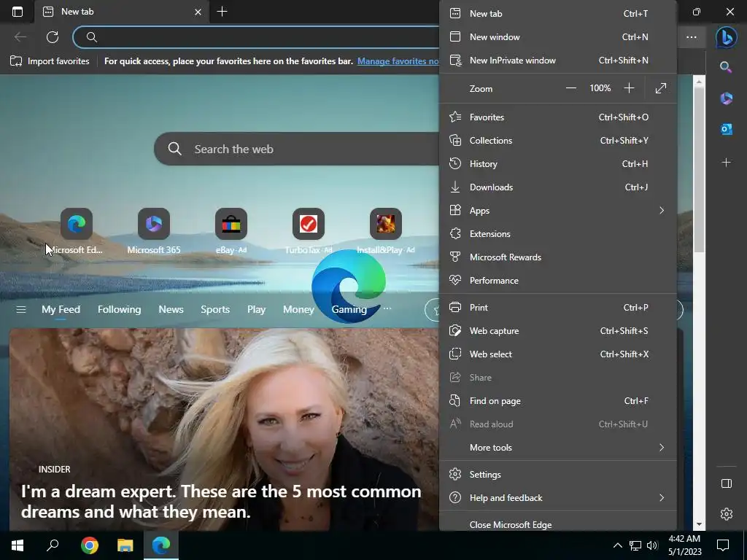
Task: Open the notification center icon
Action: point(723,545)
